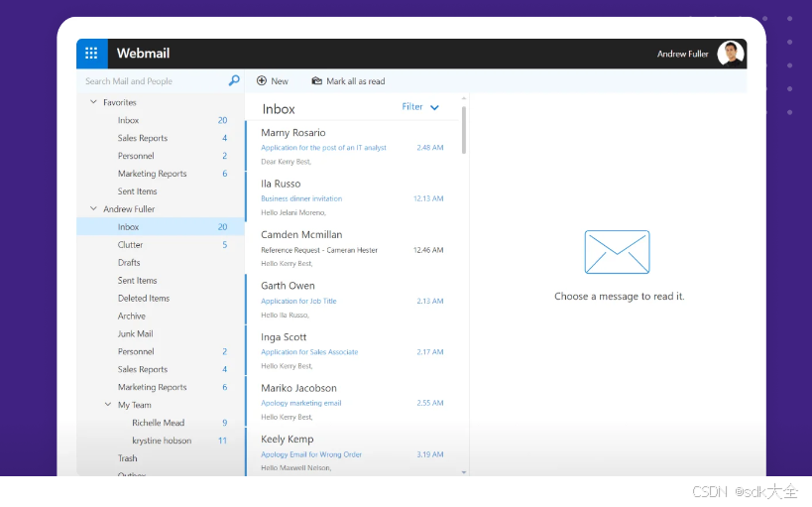812x507 pixels.
Task: Open the Archive folder
Action: pos(161,316)
